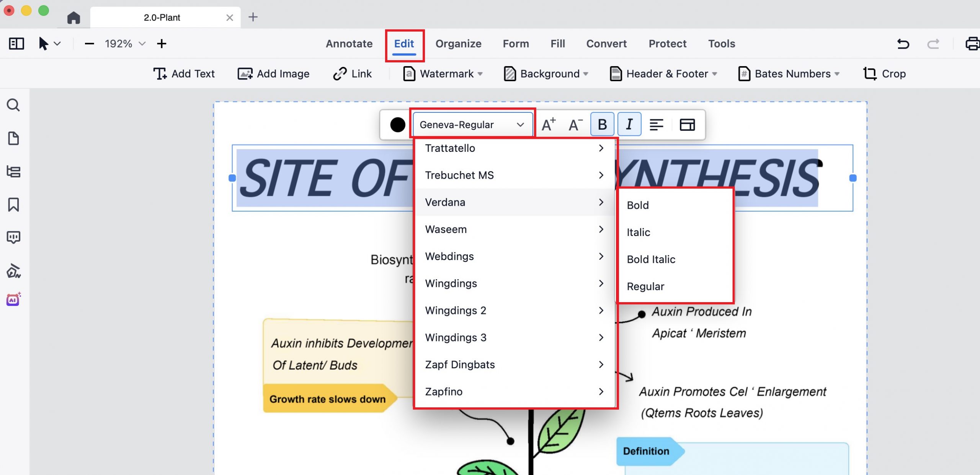This screenshot has height=475, width=980.
Task: Click the Link tool
Action: tap(352, 73)
